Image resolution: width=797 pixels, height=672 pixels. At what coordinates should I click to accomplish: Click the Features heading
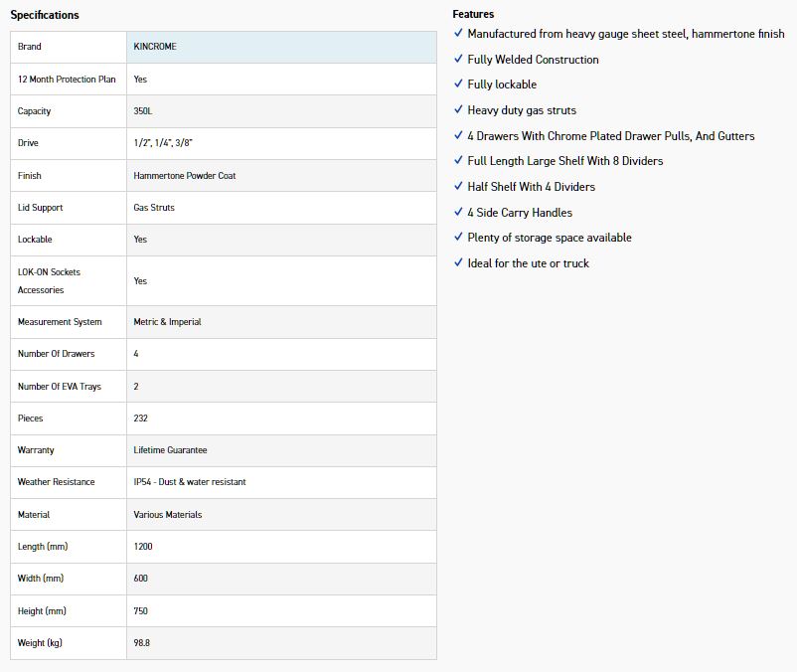[473, 14]
